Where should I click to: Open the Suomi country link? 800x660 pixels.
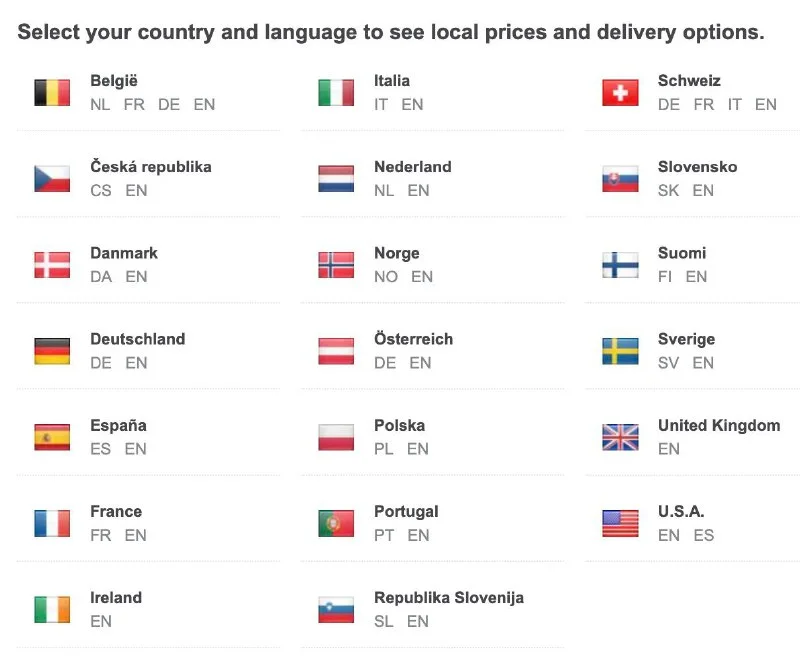point(682,253)
